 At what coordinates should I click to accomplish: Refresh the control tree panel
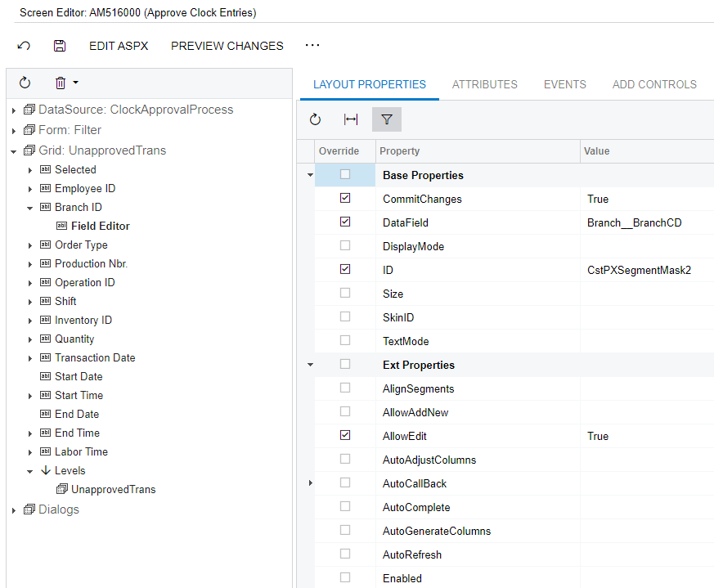pos(25,83)
